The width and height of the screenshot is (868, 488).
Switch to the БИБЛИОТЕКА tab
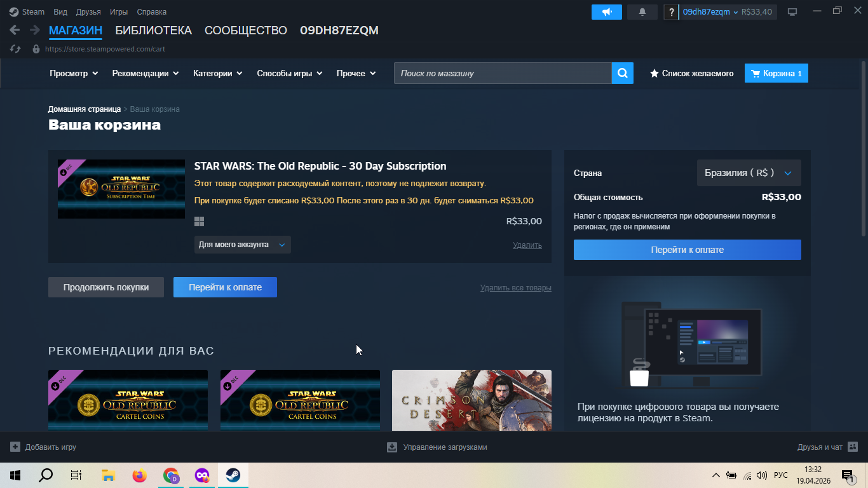(153, 30)
